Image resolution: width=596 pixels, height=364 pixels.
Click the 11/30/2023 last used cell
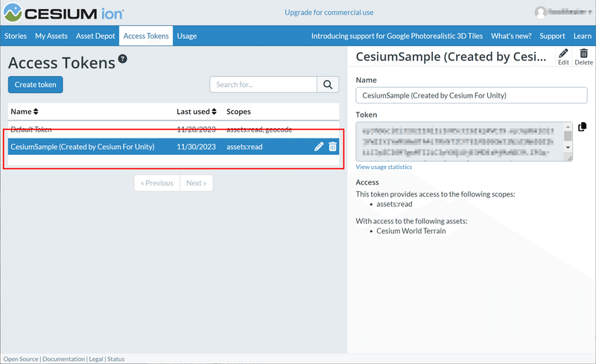(x=196, y=147)
